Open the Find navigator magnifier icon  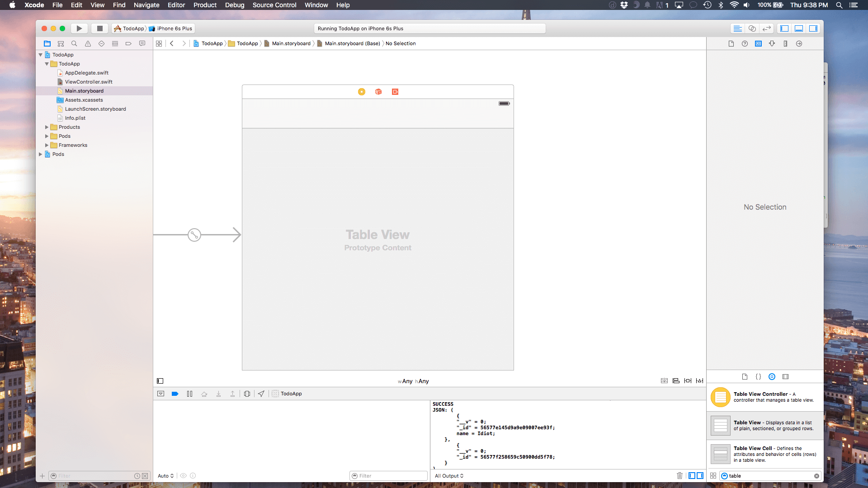[x=74, y=44]
